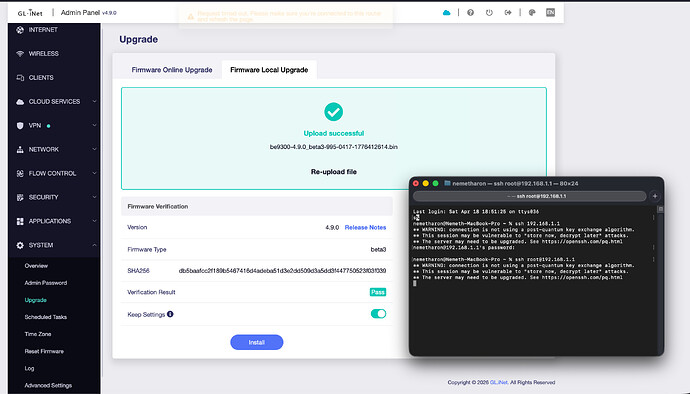
Task: Add new terminal tab with plus button
Action: pos(655,196)
